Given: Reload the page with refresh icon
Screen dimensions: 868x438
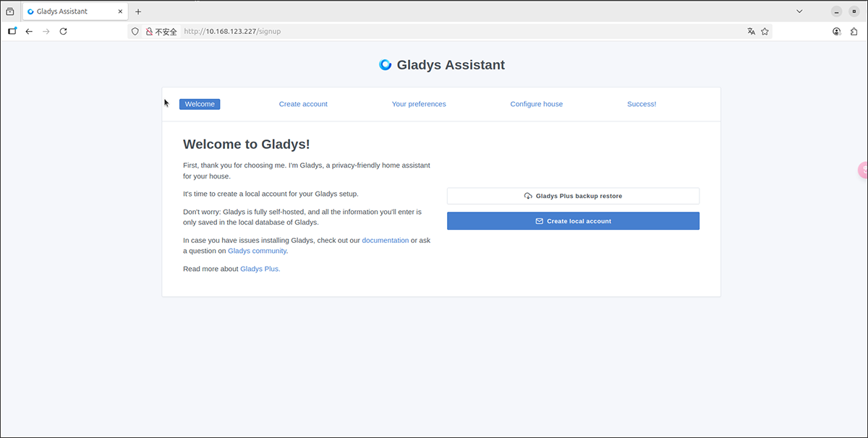Looking at the screenshot, I should (64, 32).
